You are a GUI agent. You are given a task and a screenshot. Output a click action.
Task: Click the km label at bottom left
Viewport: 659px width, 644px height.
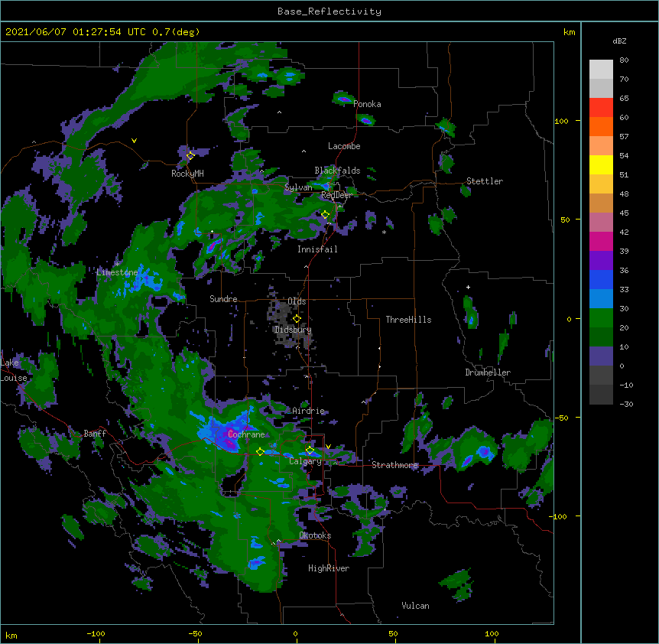click(11, 635)
